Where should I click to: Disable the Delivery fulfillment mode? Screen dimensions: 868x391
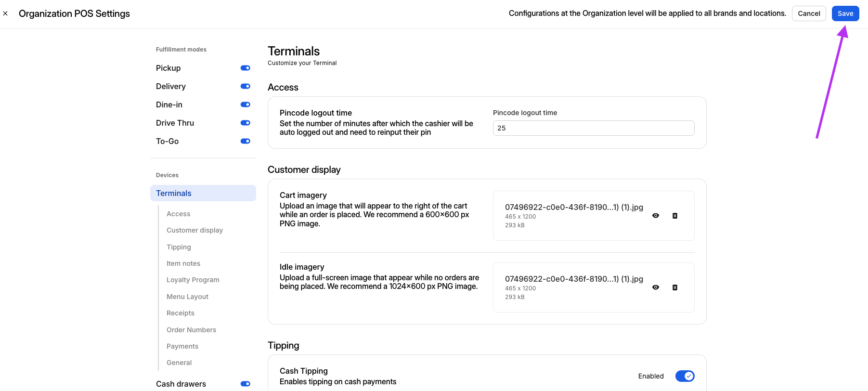coord(245,86)
